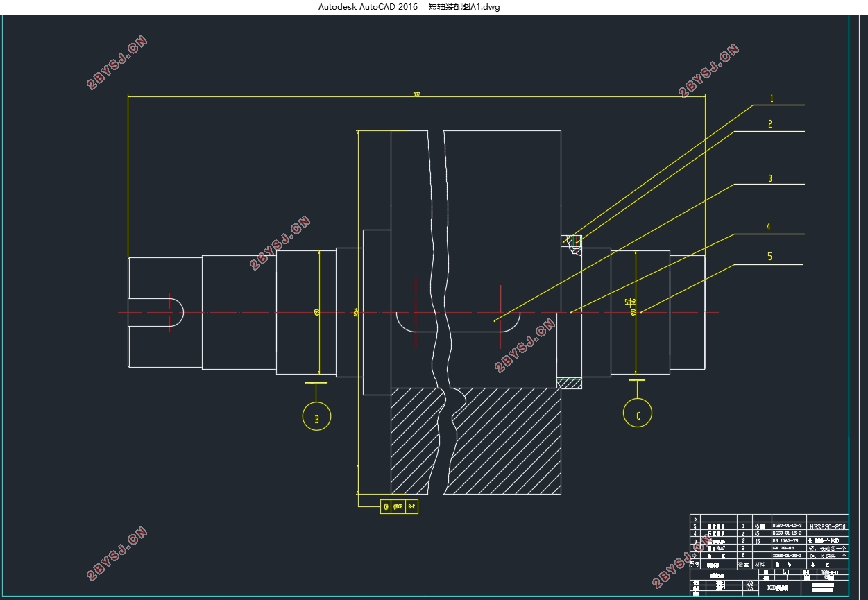Image resolution: width=868 pixels, height=600 pixels.
Task: Click the GB 1567-79 standard cell
Action: coord(785,540)
